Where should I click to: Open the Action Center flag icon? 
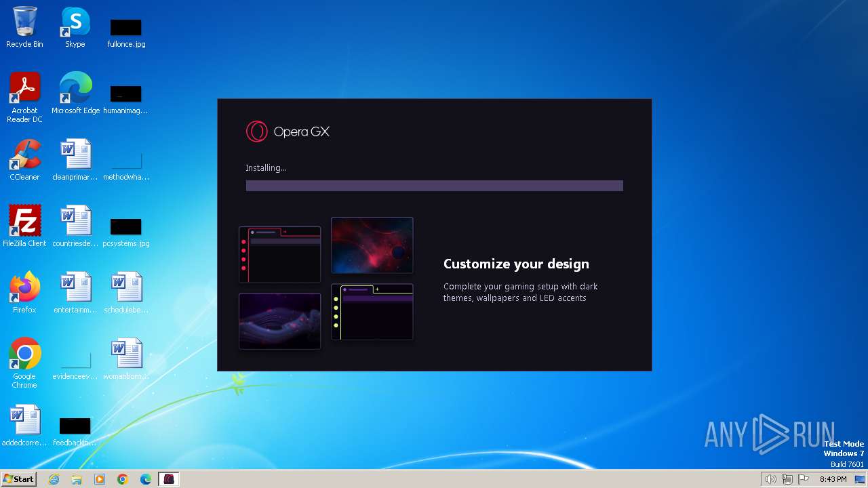[x=804, y=479]
